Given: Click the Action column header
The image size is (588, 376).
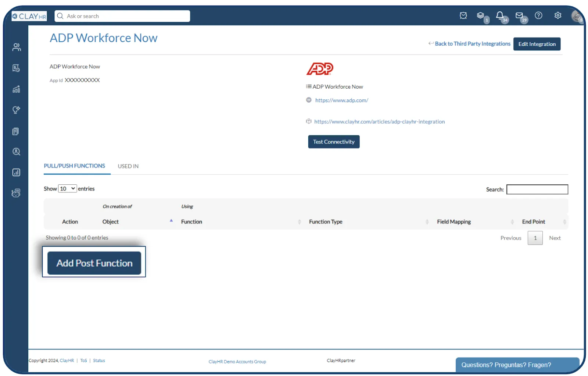Looking at the screenshot, I should (70, 222).
